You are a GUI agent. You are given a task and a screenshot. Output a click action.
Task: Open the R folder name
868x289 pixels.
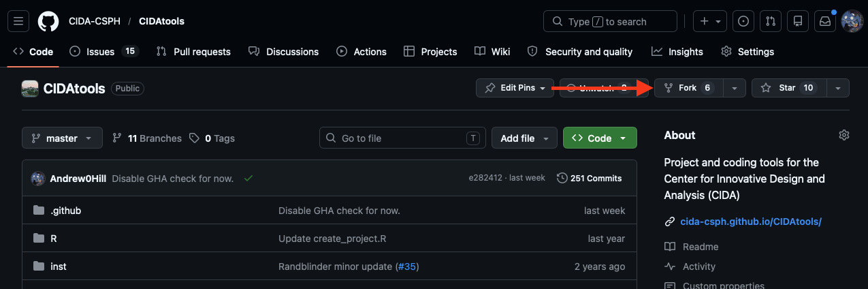click(x=54, y=239)
